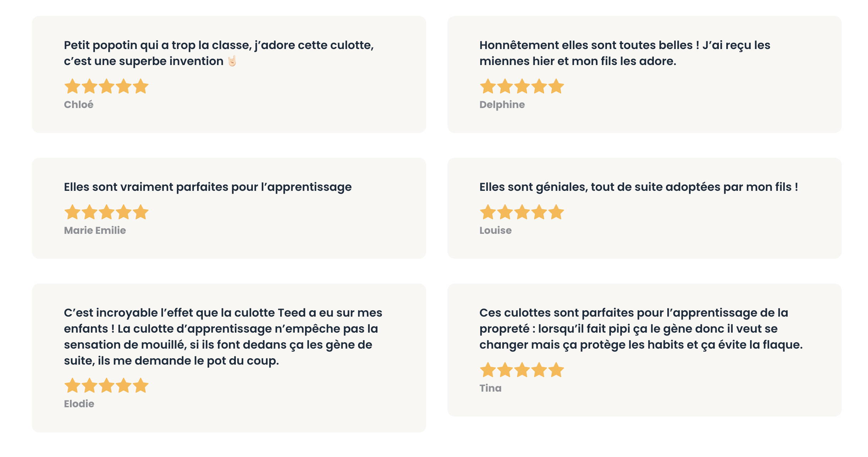Click the rock hand emoji in Chloé's review
Screen dimensions: 868x457
point(232,61)
